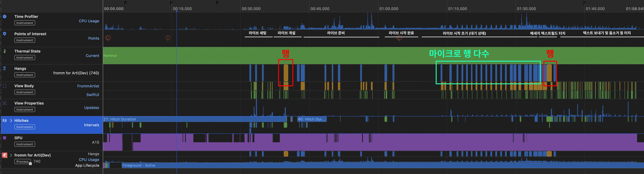Viewport: 644px width, 174px height.
Task: Select the View Body track title
Action: [x=24, y=86]
